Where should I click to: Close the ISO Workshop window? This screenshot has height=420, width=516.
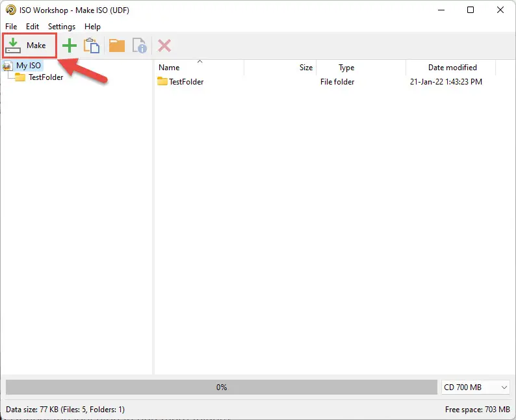tap(500, 10)
